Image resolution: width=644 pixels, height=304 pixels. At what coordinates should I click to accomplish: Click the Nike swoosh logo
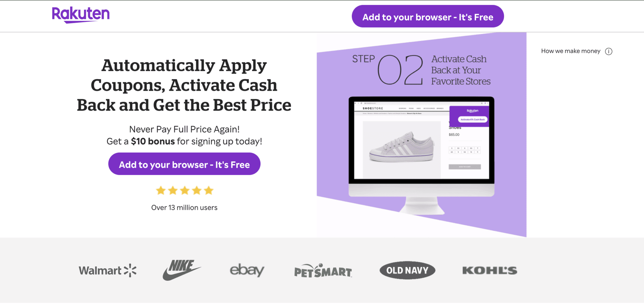[x=181, y=270]
